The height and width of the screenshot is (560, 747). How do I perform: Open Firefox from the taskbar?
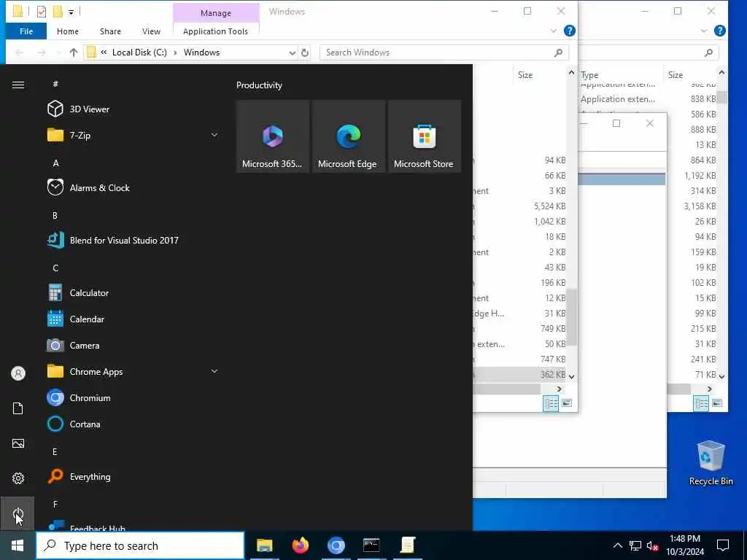(300, 545)
